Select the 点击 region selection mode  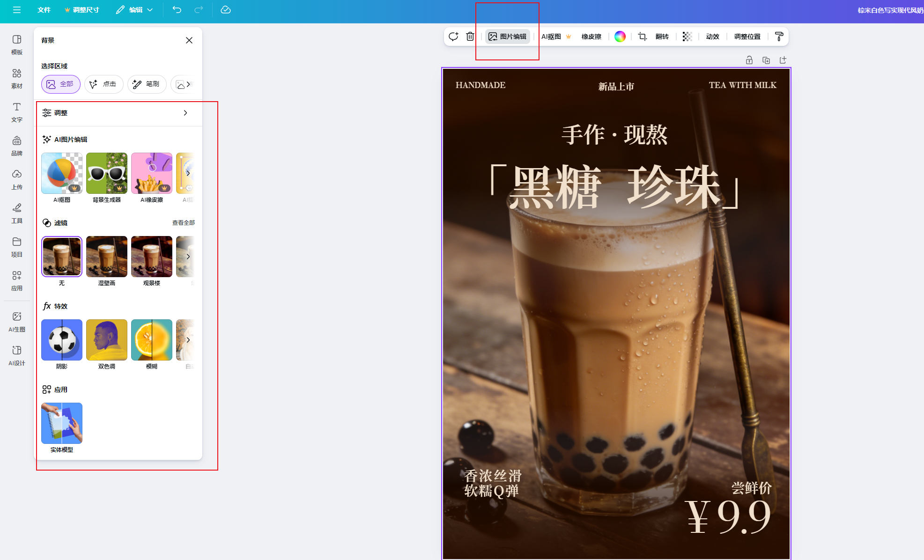pyautogui.click(x=103, y=84)
